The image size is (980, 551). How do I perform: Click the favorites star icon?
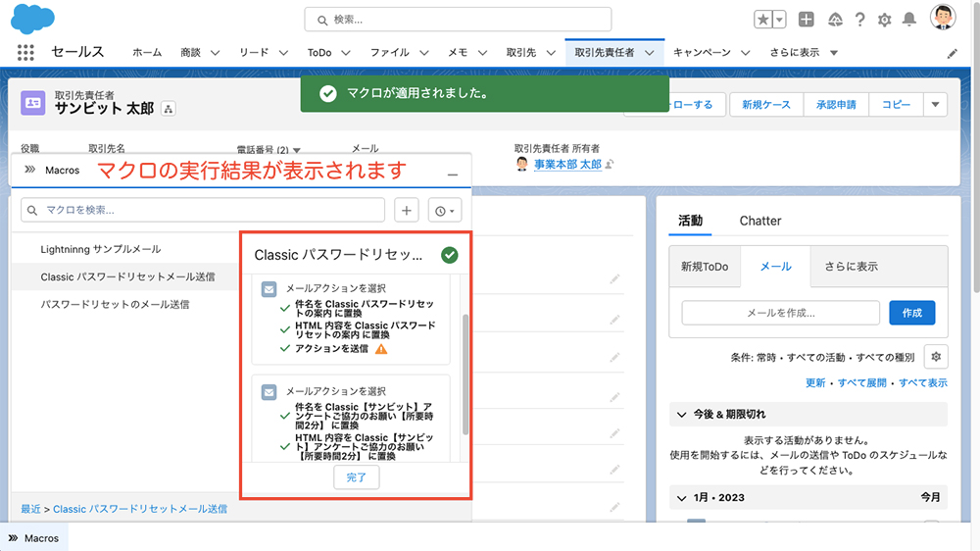pyautogui.click(x=763, y=20)
